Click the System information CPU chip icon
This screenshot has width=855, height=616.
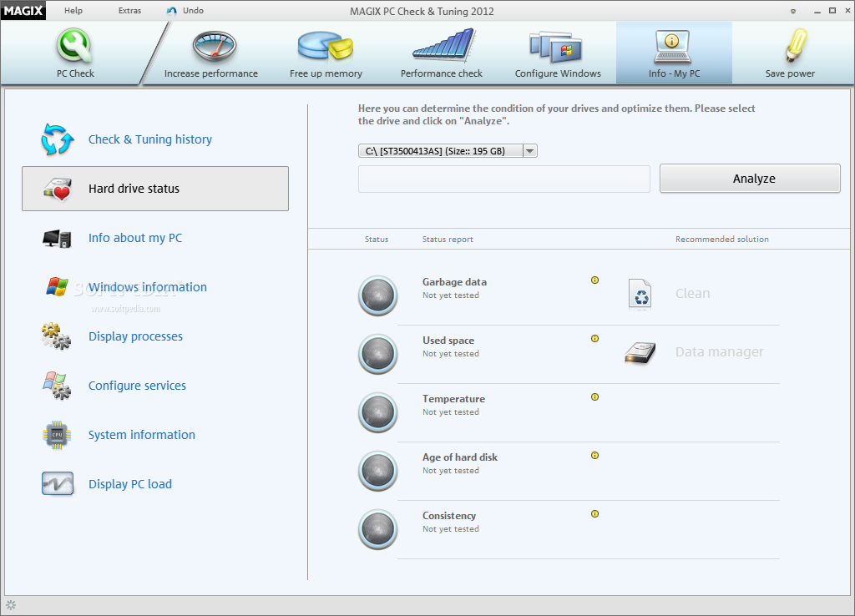[x=58, y=435]
